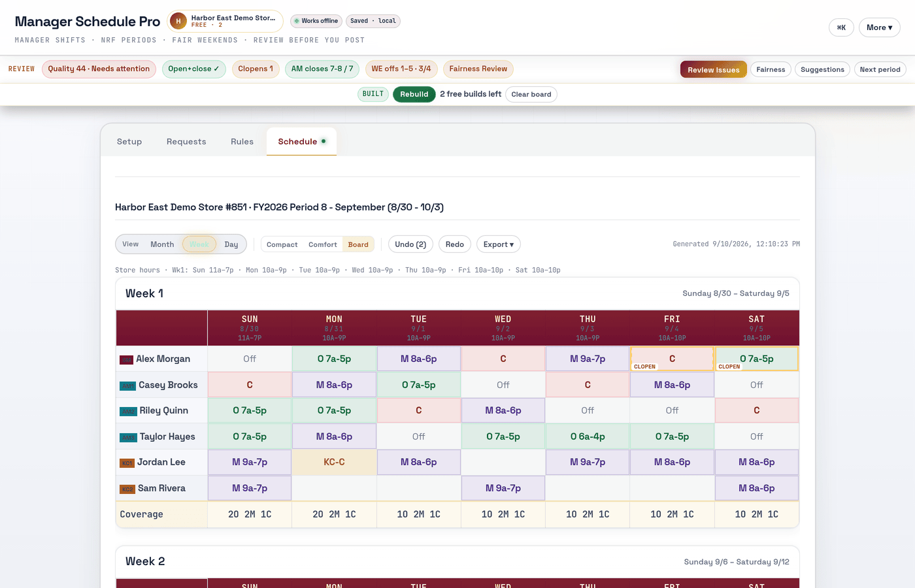Switch to Month view
This screenshot has width=915, height=588.
tap(162, 244)
